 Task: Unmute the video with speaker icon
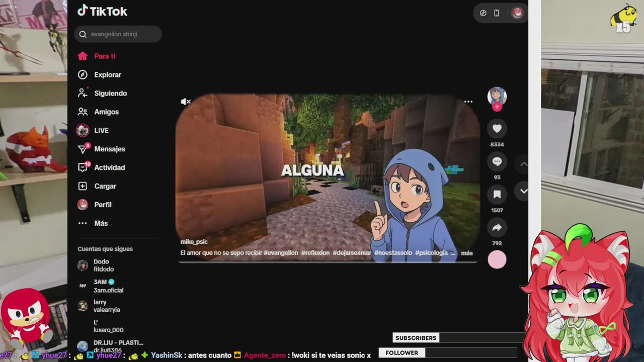(x=186, y=102)
